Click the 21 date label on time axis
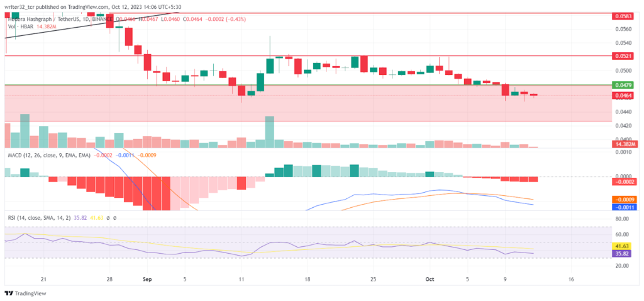Screen dimensions: 644x301 (43, 279)
